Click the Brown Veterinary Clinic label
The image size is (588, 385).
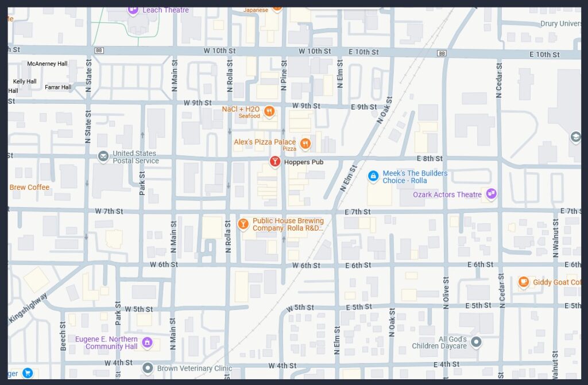click(195, 368)
